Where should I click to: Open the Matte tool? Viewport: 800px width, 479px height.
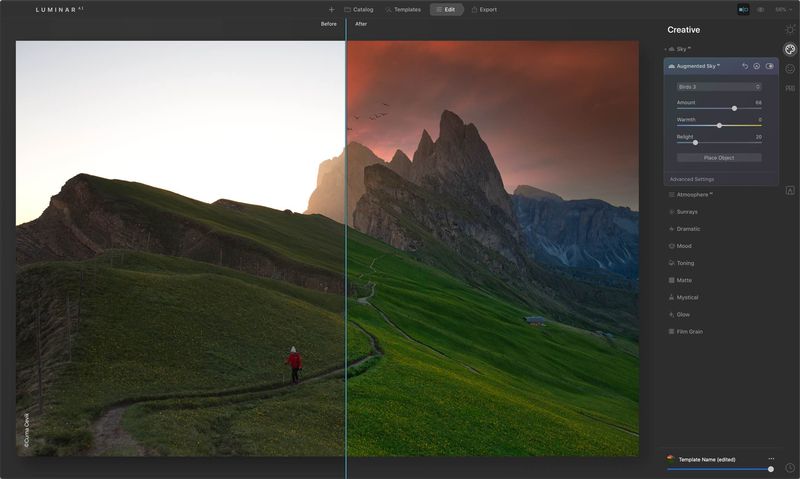(680, 280)
